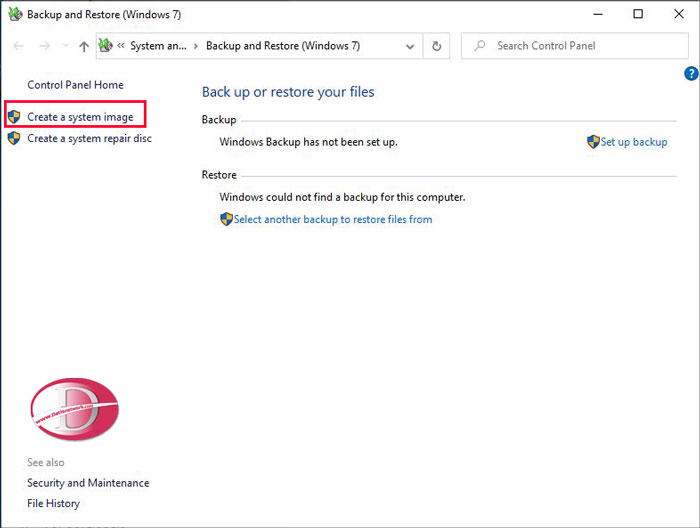700x528 pixels.
Task: Click the search magnifier icon
Action: [479, 46]
